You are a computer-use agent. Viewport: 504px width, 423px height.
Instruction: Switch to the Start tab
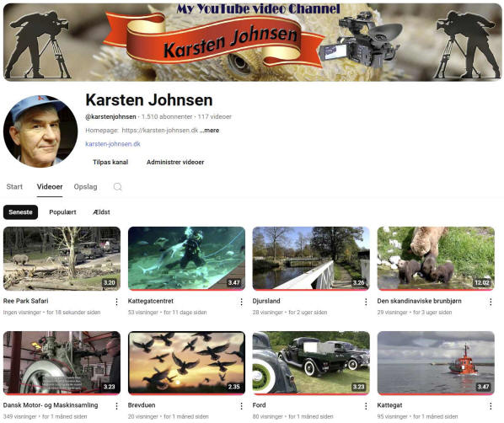(14, 187)
